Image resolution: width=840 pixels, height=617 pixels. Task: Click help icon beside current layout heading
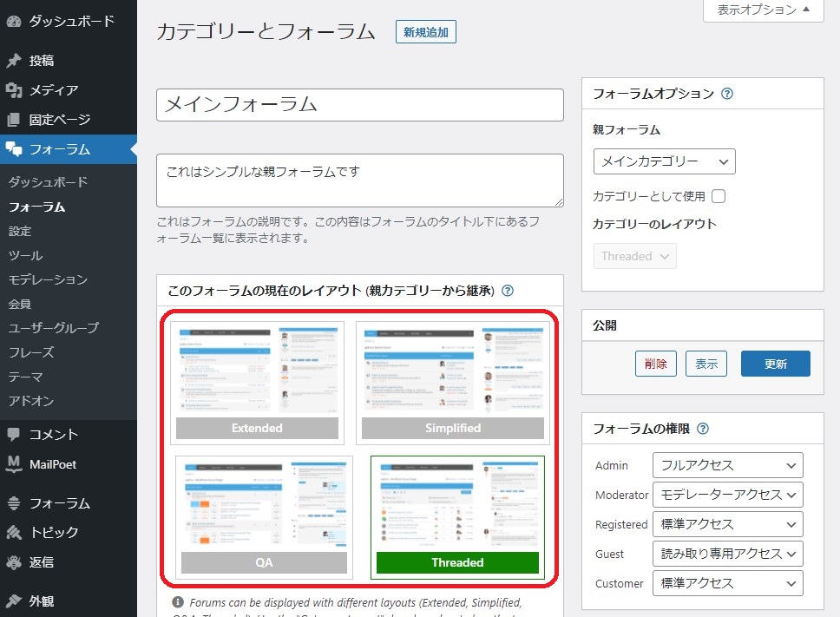pyautogui.click(x=508, y=292)
